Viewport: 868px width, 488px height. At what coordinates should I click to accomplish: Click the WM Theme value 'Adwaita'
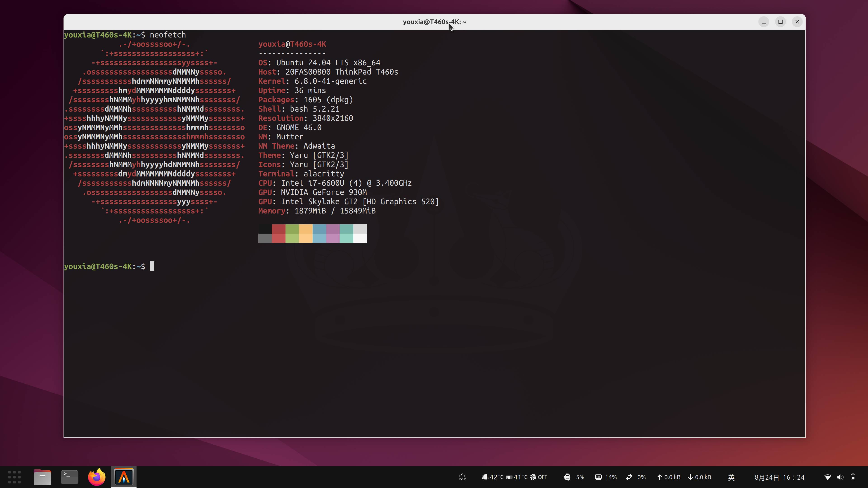click(319, 146)
